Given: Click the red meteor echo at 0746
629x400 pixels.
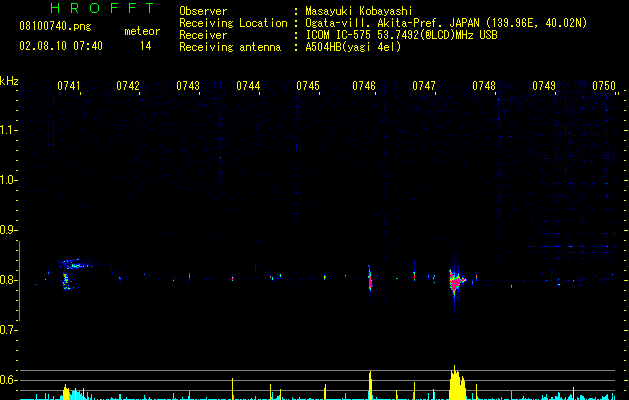Looking at the screenshot, I should [x=370, y=280].
